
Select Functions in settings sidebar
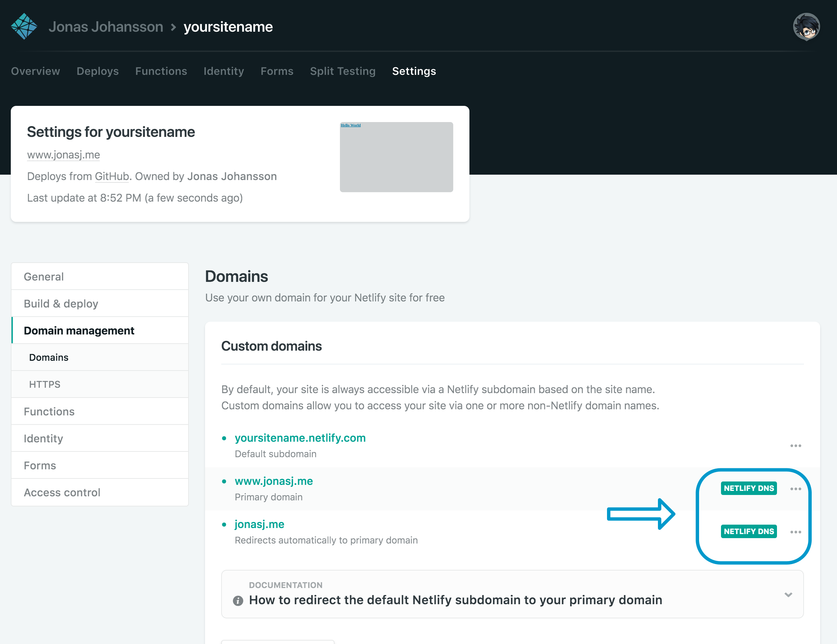coord(100,411)
